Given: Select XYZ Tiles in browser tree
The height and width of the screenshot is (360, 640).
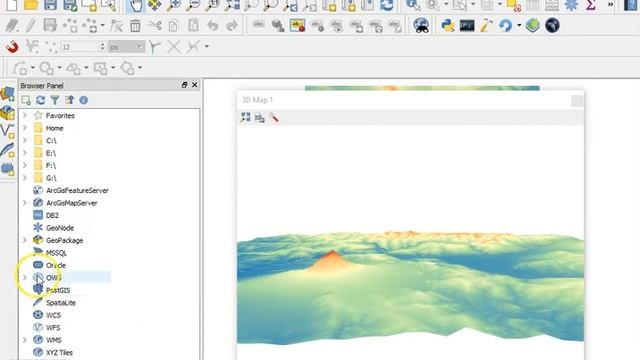Looking at the screenshot, I should [x=59, y=352].
